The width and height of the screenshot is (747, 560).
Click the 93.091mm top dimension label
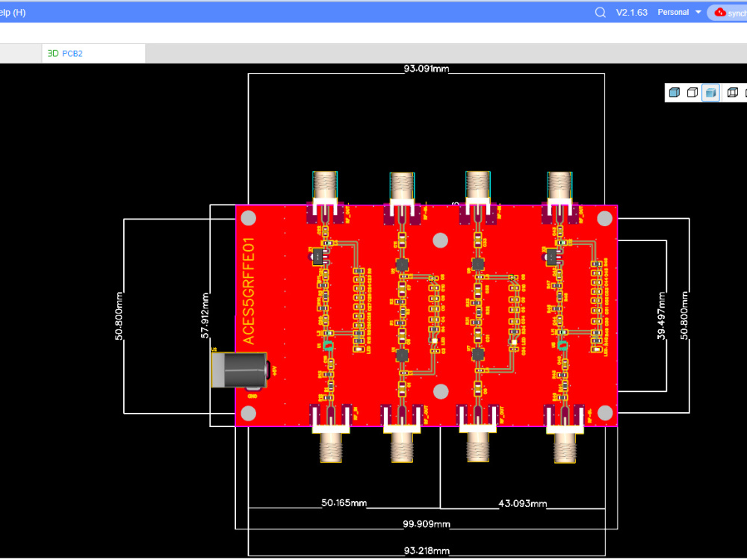[x=427, y=68]
